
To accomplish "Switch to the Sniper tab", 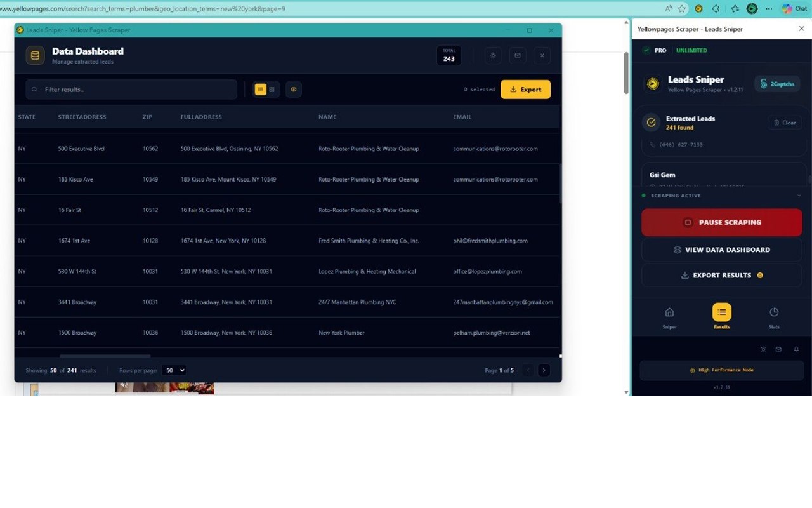I will pos(669,317).
